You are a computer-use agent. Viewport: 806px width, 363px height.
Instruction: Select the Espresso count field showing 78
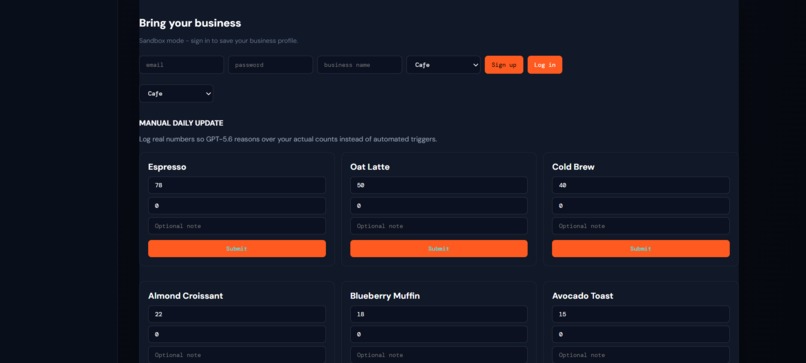coord(237,185)
